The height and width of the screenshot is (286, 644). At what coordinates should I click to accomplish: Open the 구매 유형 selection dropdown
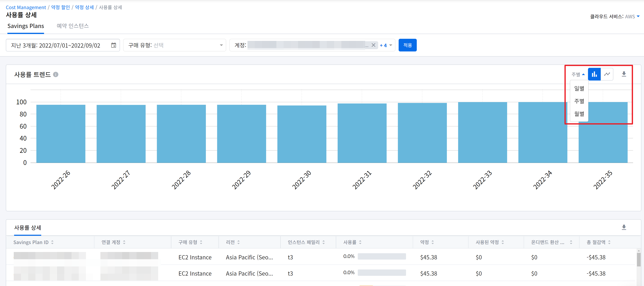[x=175, y=45]
